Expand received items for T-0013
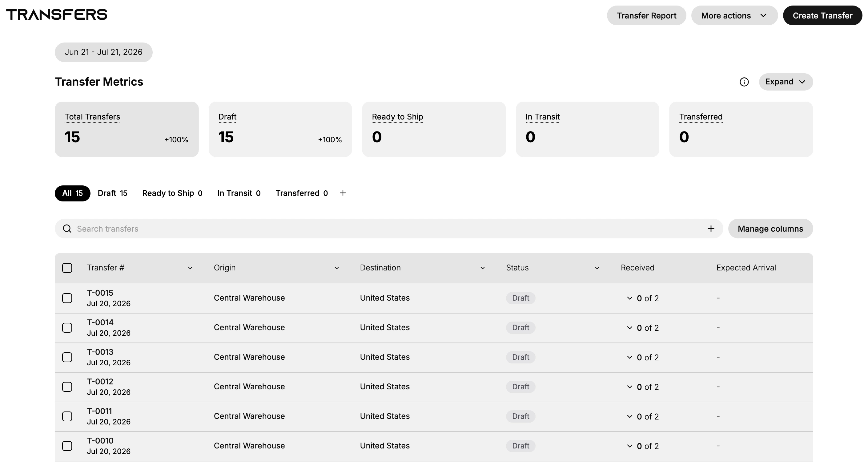The height and width of the screenshot is (462, 868). pyautogui.click(x=629, y=357)
